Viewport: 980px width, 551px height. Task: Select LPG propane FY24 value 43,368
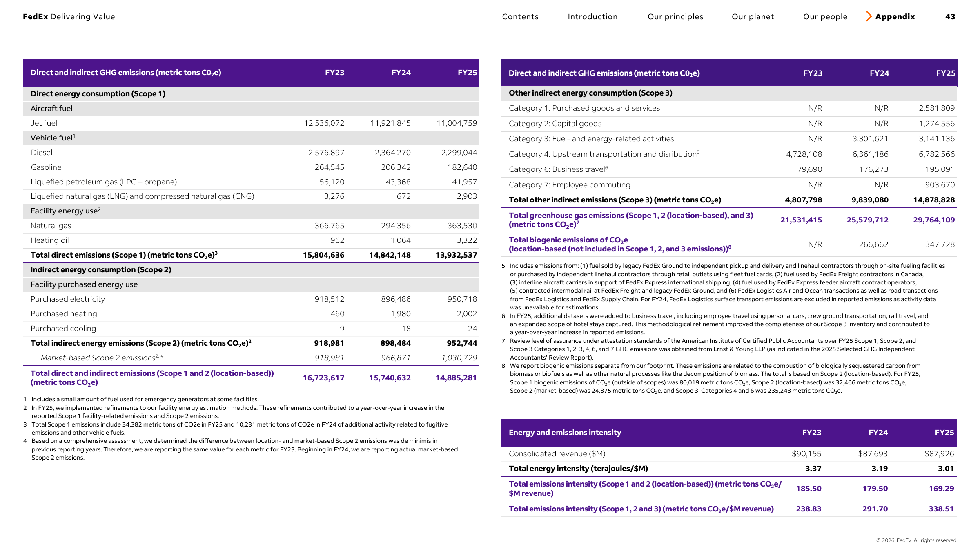click(398, 182)
